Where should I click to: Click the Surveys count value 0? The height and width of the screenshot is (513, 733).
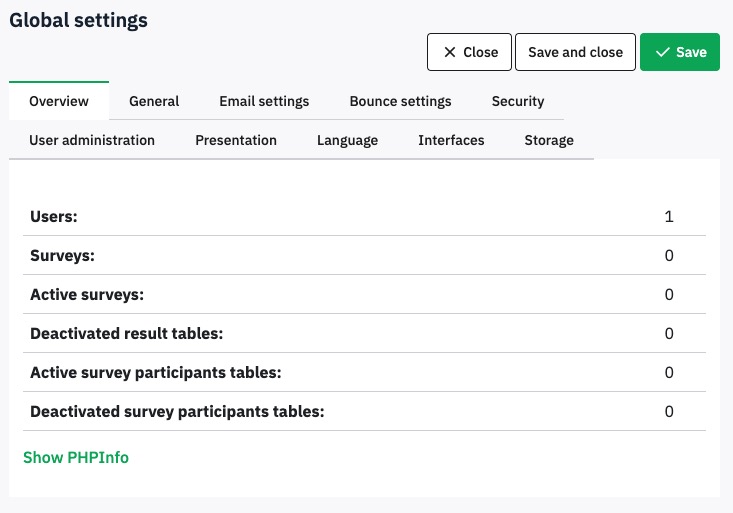click(x=669, y=255)
